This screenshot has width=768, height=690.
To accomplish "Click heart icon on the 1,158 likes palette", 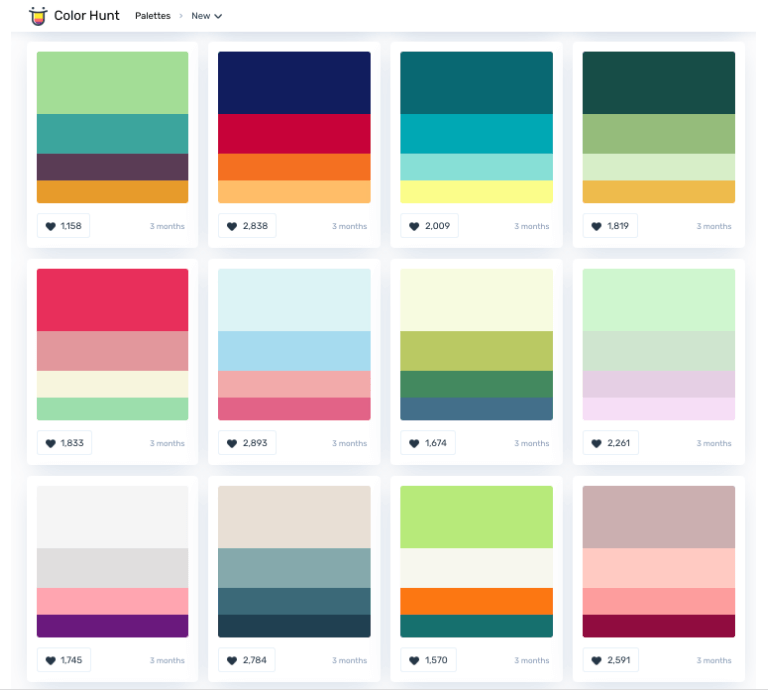I will 51,226.
